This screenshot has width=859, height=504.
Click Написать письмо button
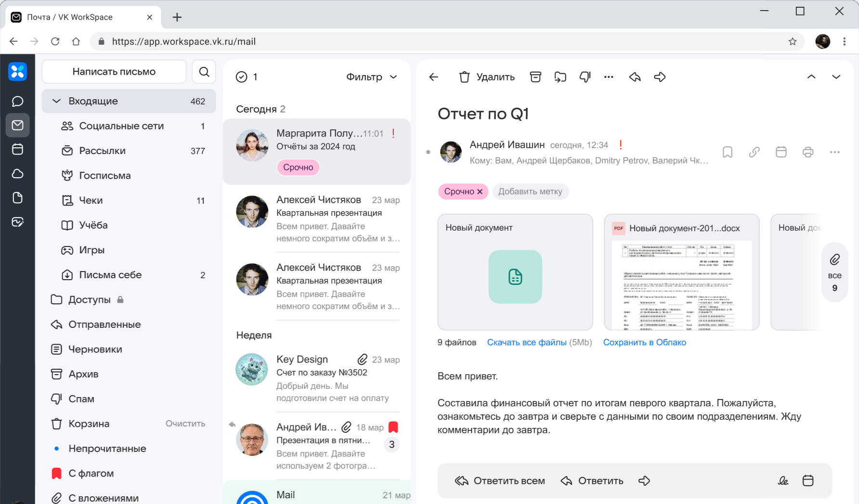pyautogui.click(x=114, y=72)
